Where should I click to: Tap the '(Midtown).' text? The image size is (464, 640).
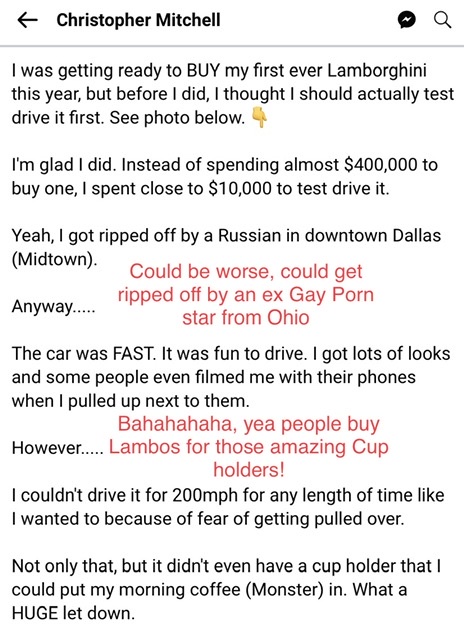(54, 260)
